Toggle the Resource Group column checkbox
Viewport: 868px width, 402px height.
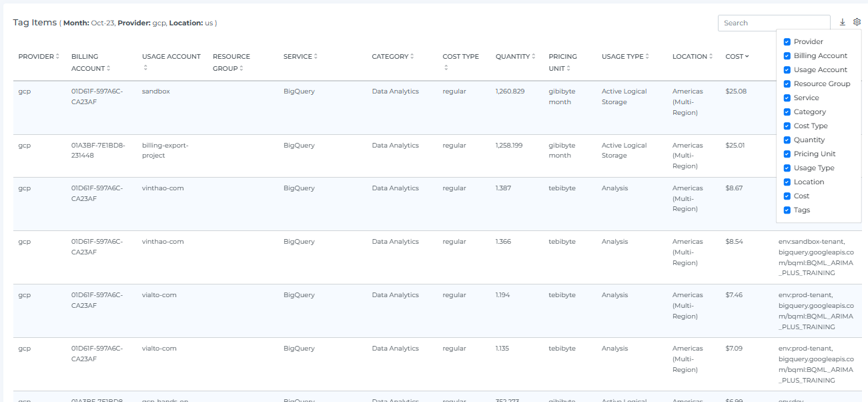(x=787, y=83)
